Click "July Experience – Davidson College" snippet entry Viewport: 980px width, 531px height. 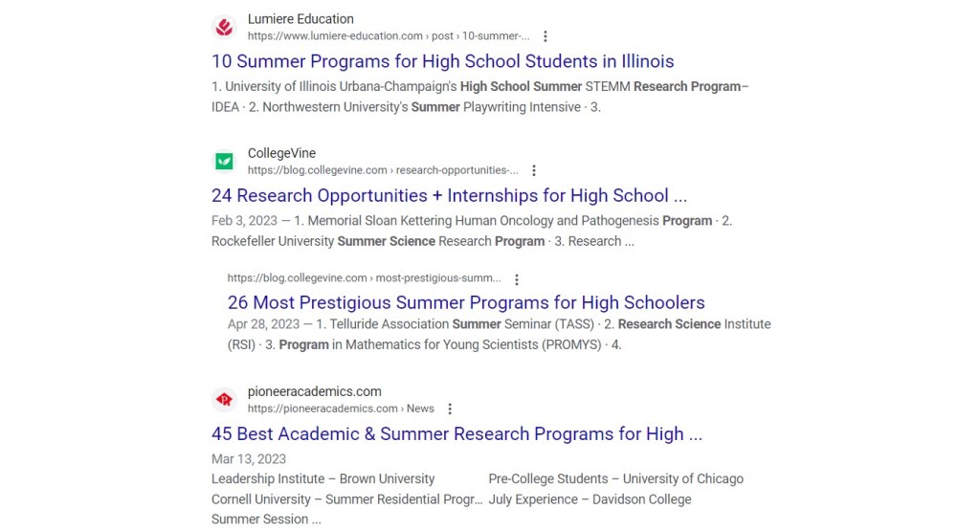pos(590,499)
